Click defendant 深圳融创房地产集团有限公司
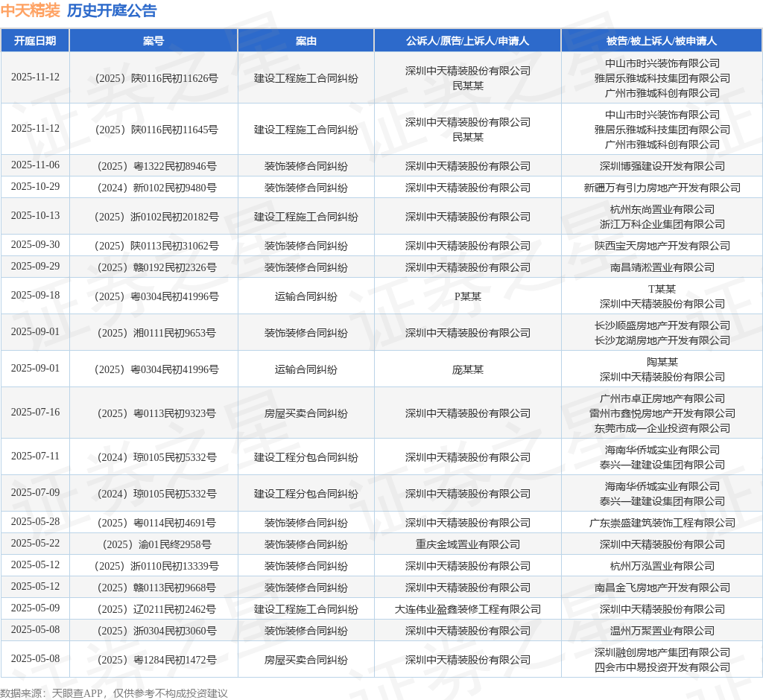This screenshot has height=700, width=763. (x=662, y=653)
